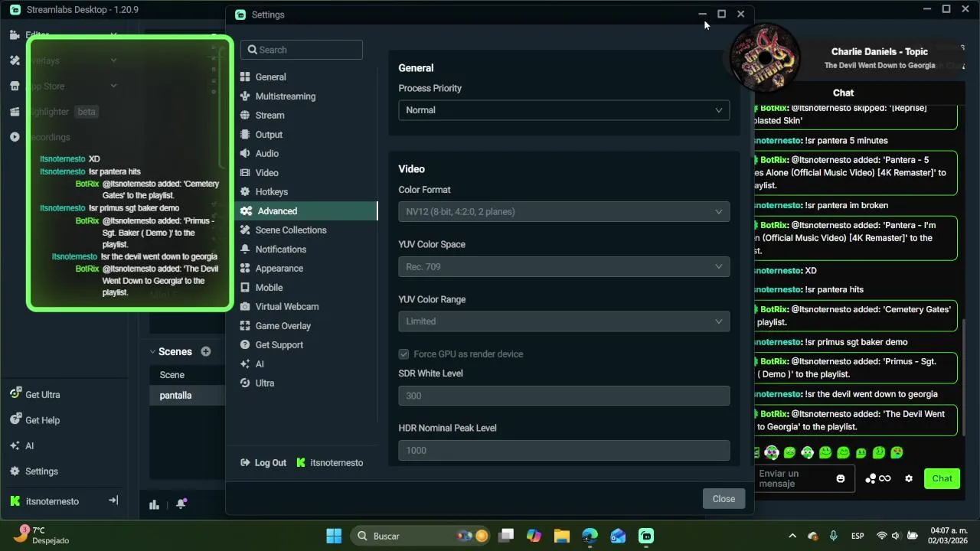Click the album art thumbnail
This screenshot has height=551, width=980.
tap(766, 59)
